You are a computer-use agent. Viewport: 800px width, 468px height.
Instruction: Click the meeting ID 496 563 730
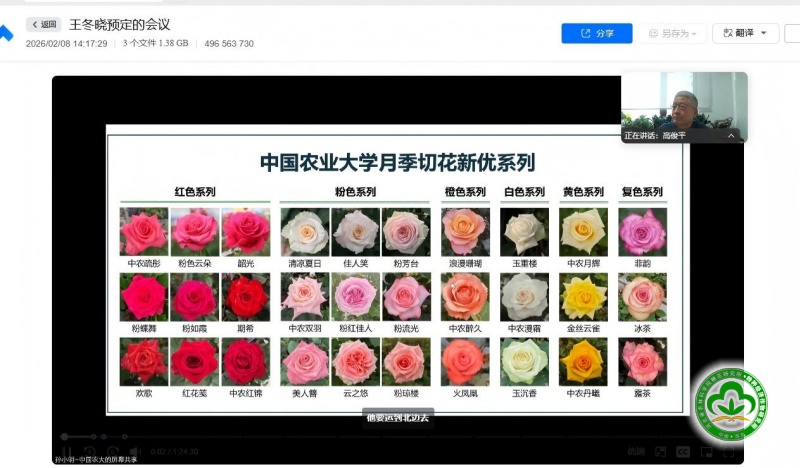229,44
